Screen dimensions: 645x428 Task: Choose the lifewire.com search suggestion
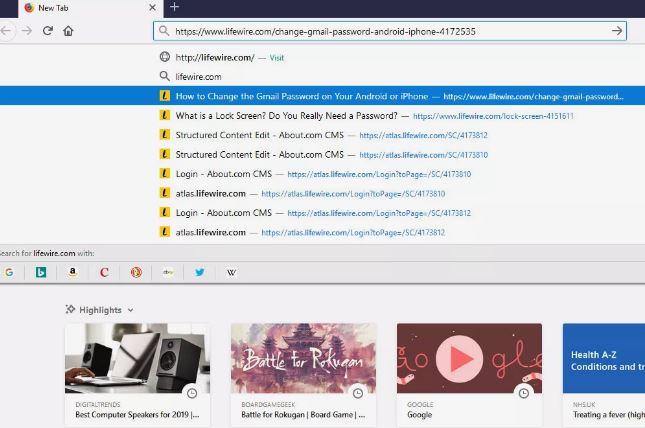(322, 77)
